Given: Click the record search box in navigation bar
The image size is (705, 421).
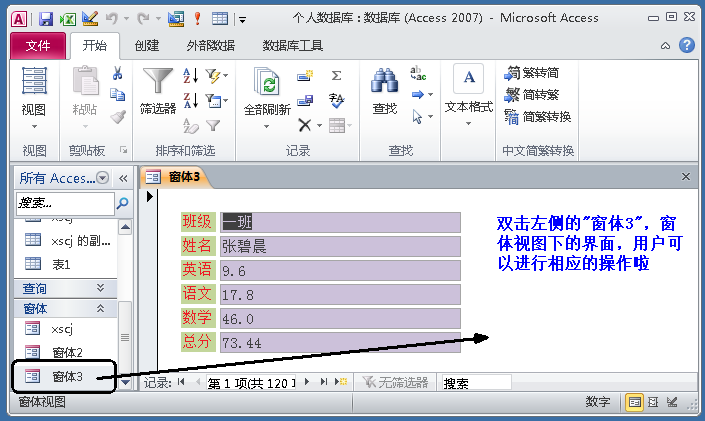Looking at the screenshot, I should point(476,382).
